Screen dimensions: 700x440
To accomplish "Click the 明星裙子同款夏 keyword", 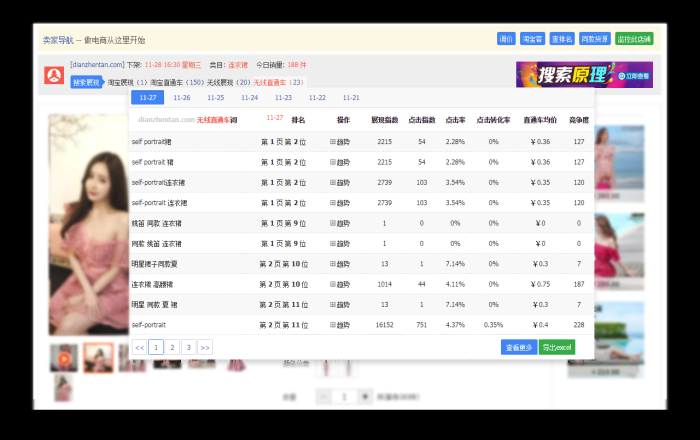I will coord(154,264).
